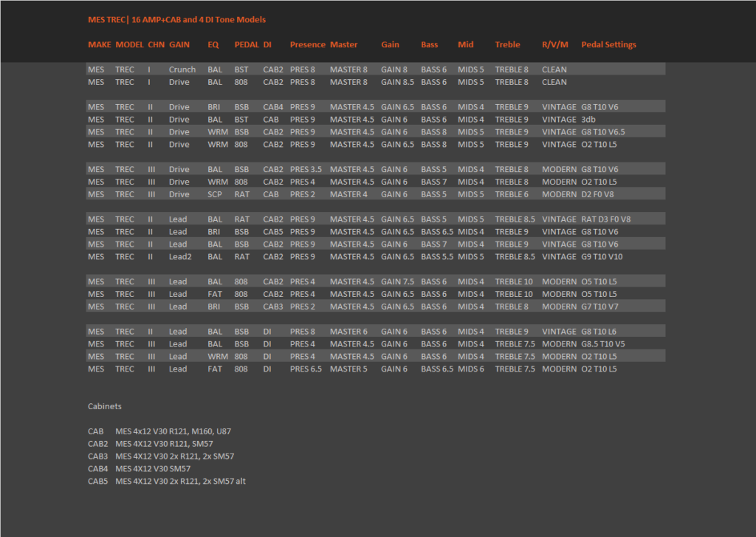The width and height of the screenshot is (756, 537).
Task: Select 'MES 4X12 V30 2x R121, 2x SM57' description
Action: 174,456
